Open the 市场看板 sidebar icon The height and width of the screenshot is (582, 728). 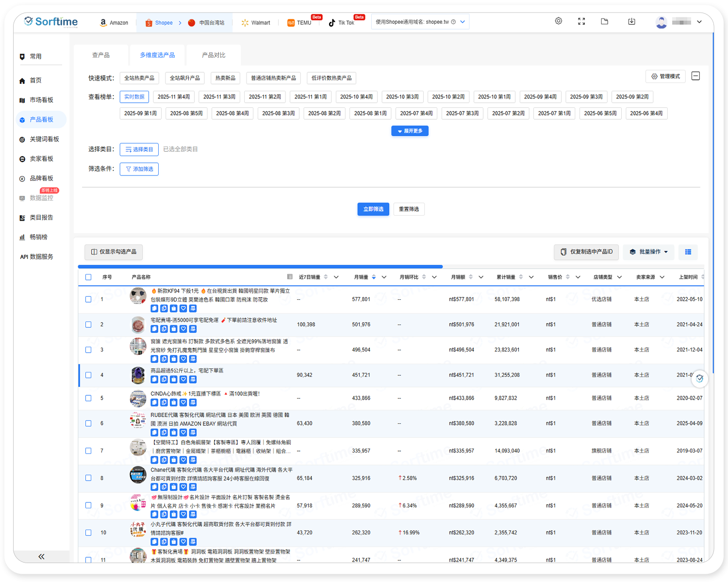(22, 100)
